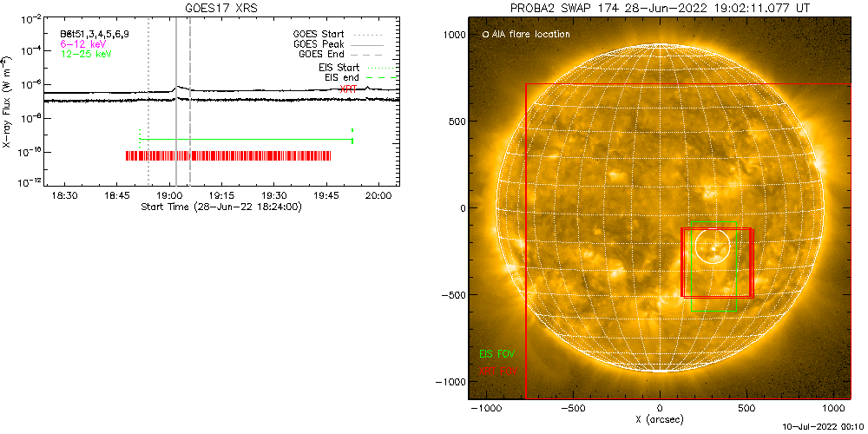Click the dashed GOES end vertical line
This screenshot has height=434, width=868.
coord(190,102)
